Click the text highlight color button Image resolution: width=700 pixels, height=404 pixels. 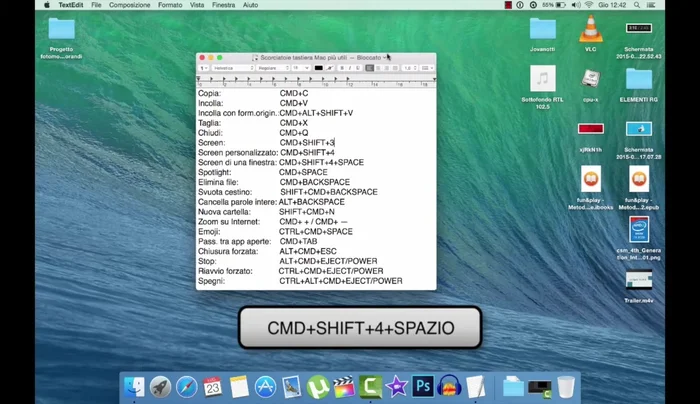coord(329,68)
